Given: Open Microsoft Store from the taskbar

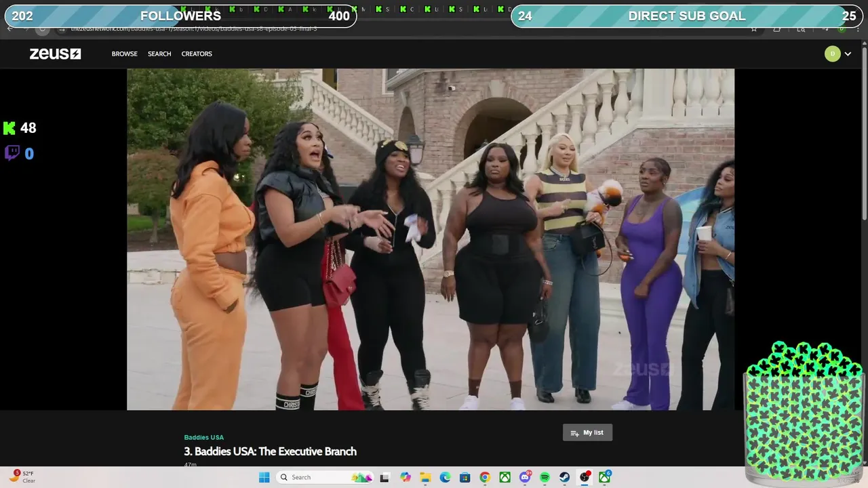Looking at the screenshot, I should [465, 477].
